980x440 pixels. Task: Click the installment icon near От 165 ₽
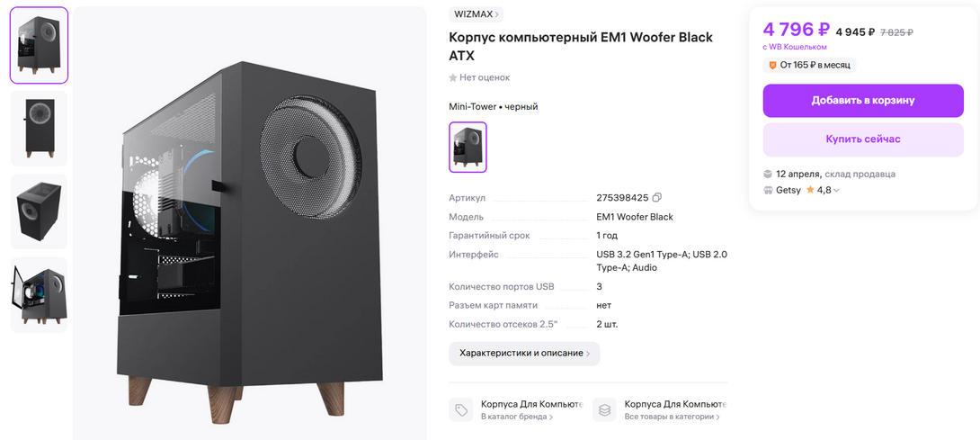point(771,65)
